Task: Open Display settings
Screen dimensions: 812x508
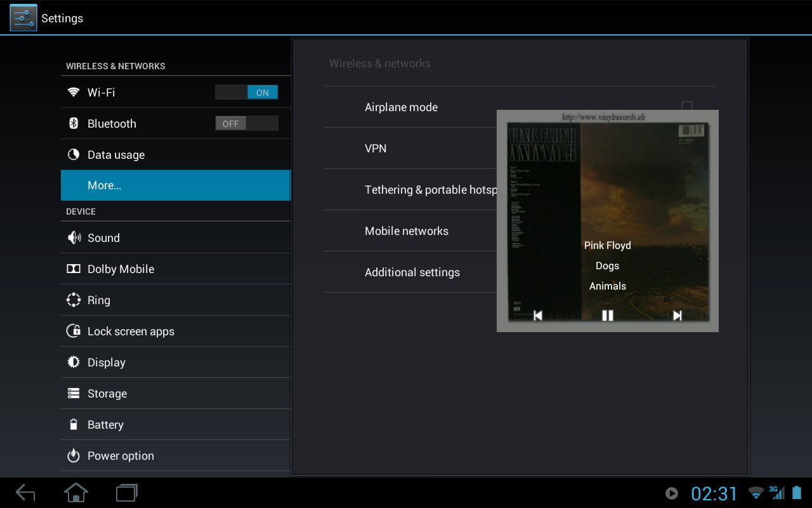Action: click(x=176, y=362)
